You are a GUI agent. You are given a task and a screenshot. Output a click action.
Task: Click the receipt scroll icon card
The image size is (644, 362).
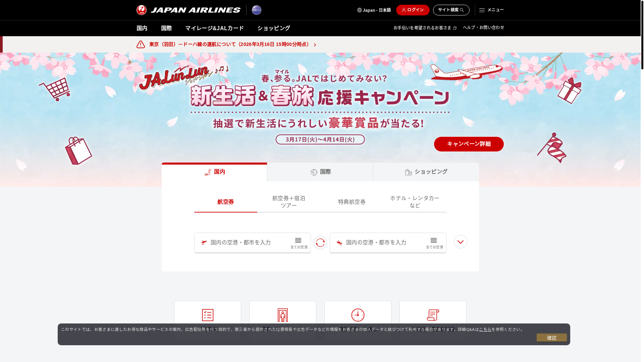433,320
